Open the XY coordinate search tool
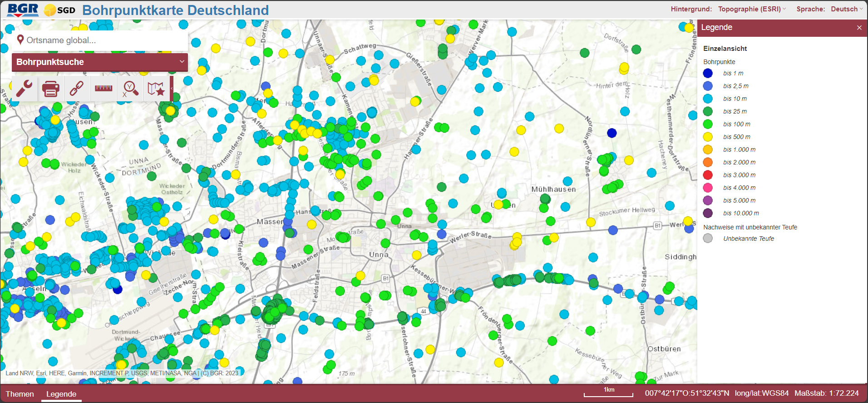 [x=130, y=89]
